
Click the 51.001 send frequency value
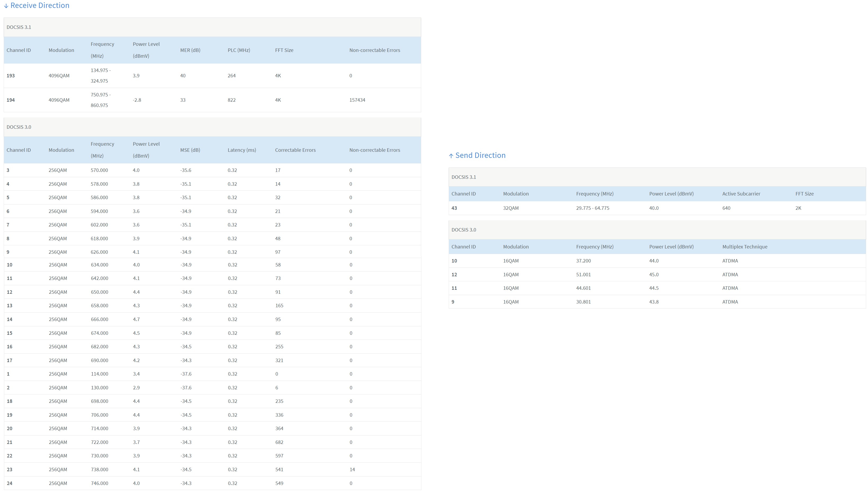(x=583, y=275)
